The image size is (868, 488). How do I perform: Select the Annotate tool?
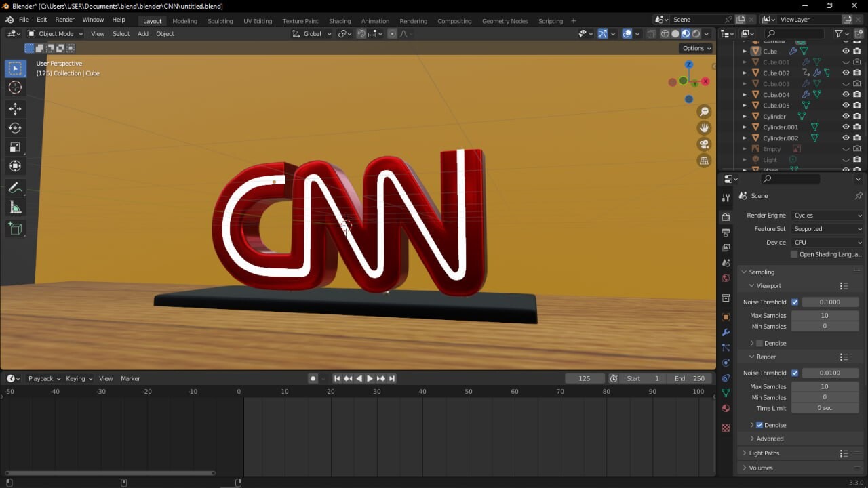pyautogui.click(x=15, y=188)
